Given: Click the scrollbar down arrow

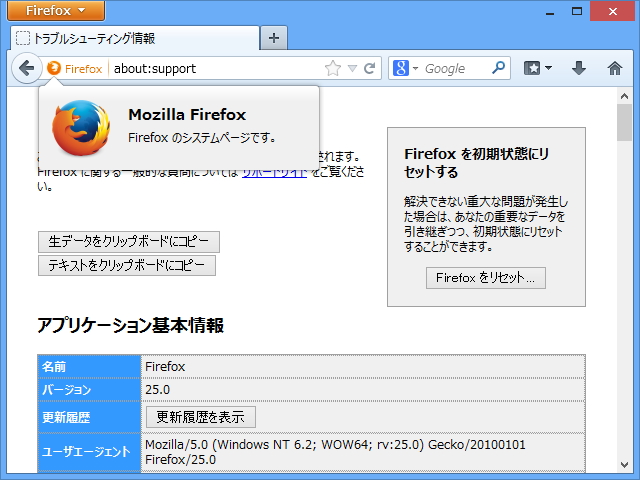Looking at the screenshot, I should point(624,464).
